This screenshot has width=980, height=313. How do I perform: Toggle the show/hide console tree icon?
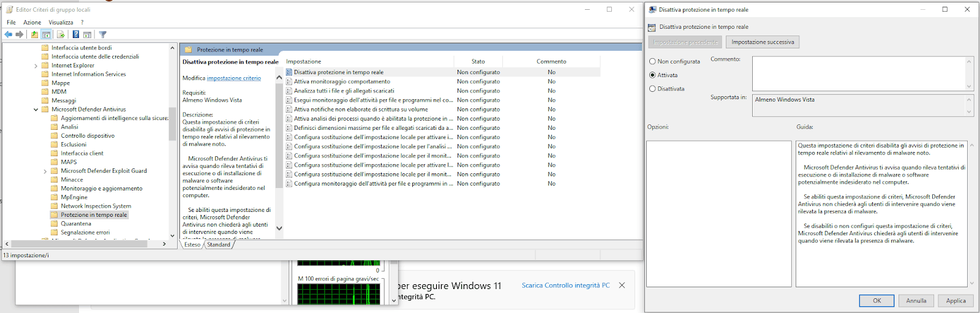(46, 35)
